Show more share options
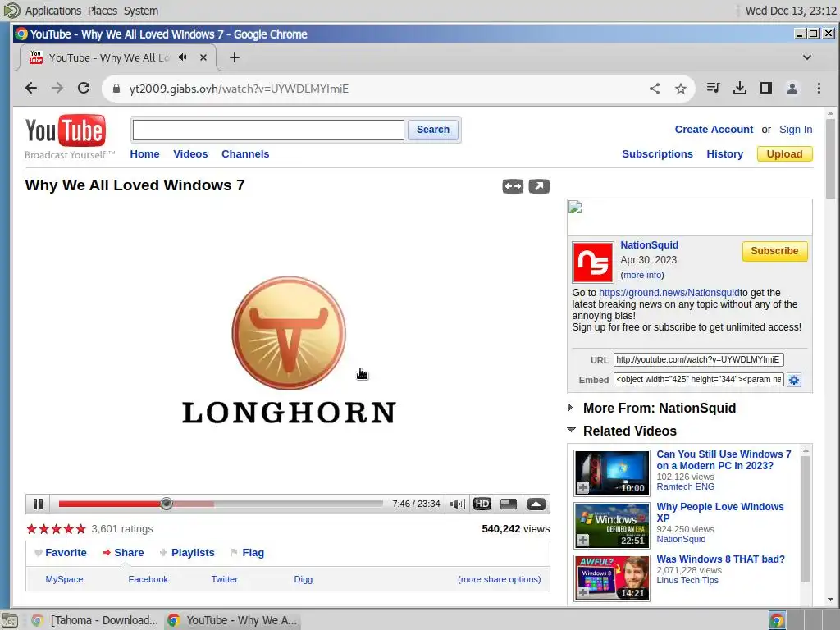Image resolution: width=840 pixels, height=630 pixels. tap(500, 580)
